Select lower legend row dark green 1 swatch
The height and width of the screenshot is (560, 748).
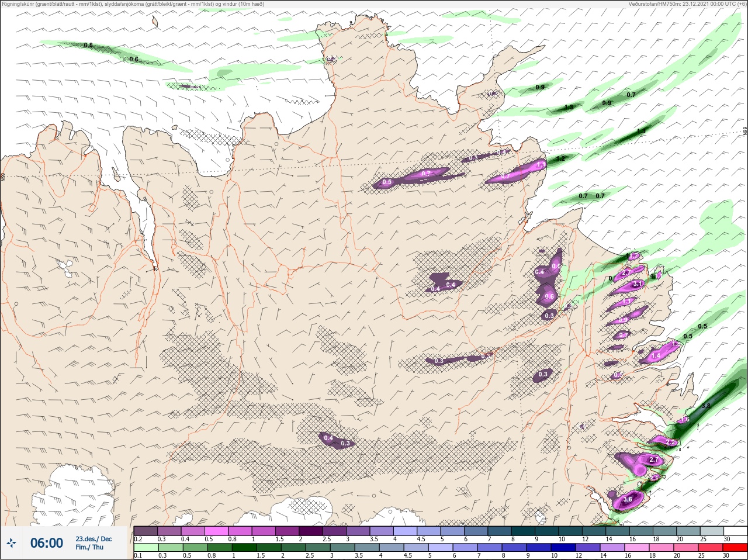(x=245, y=548)
